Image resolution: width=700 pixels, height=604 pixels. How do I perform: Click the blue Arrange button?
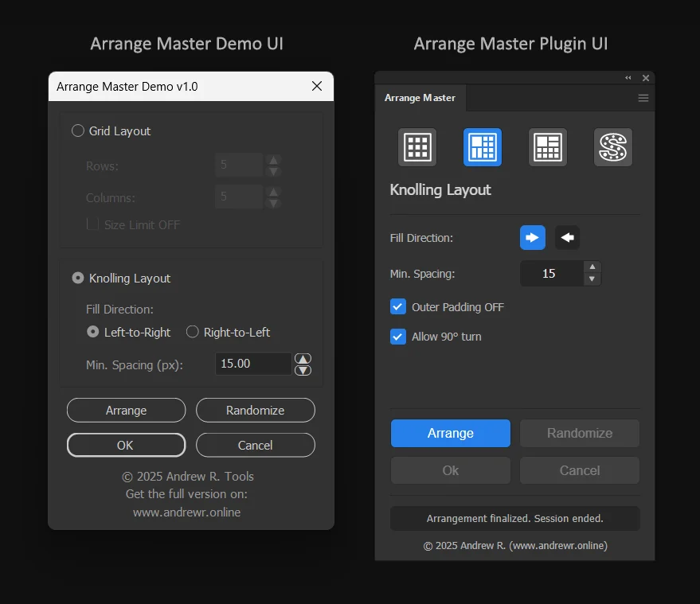click(451, 433)
